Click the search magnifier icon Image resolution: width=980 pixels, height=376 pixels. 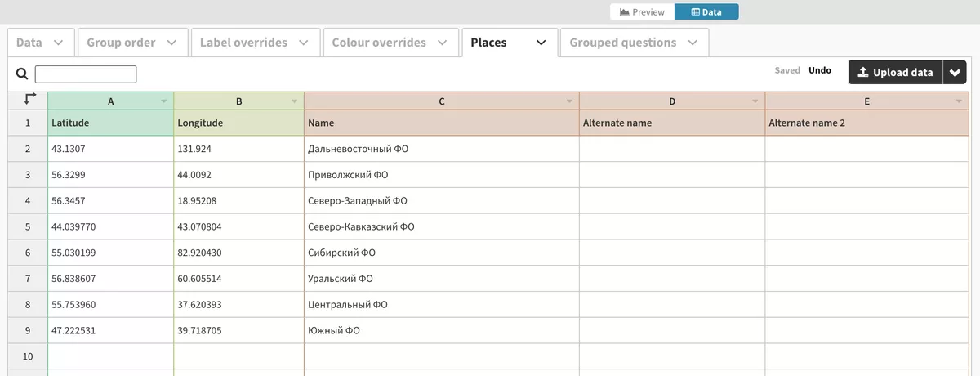click(x=22, y=74)
